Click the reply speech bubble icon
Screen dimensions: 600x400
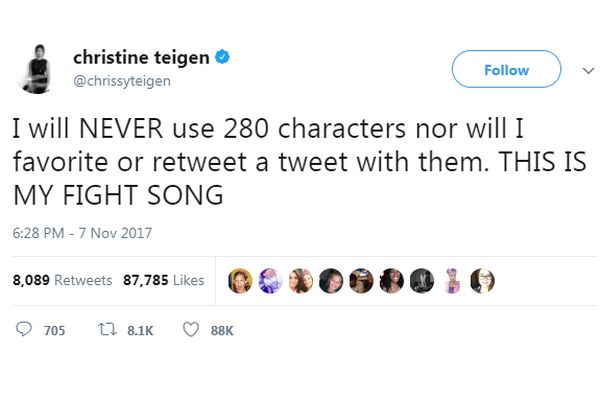tap(26, 330)
